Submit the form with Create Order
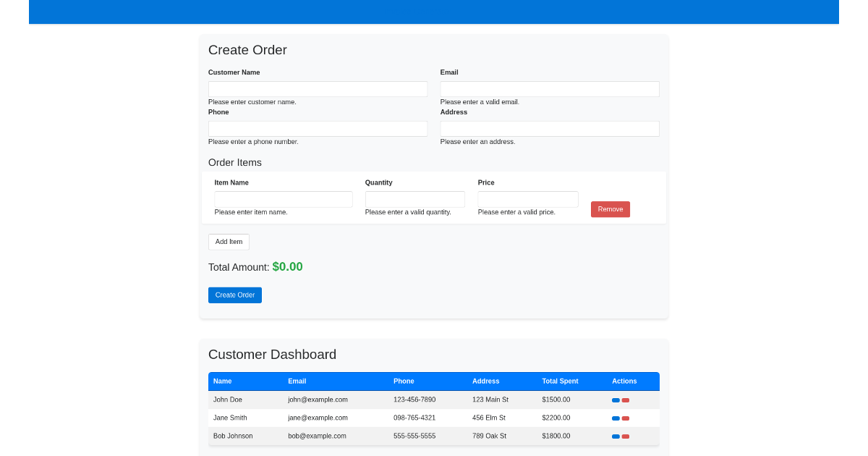The image size is (868, 456). click(234, 295)
